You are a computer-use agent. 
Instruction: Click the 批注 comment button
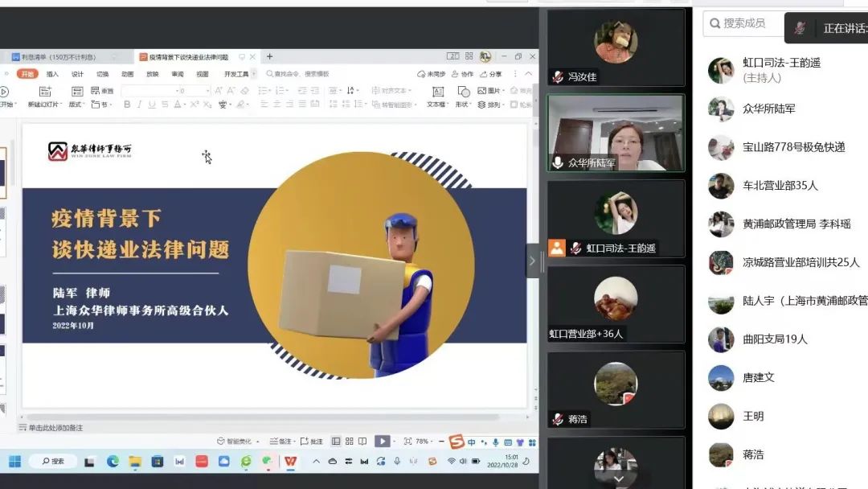[312, 442]
